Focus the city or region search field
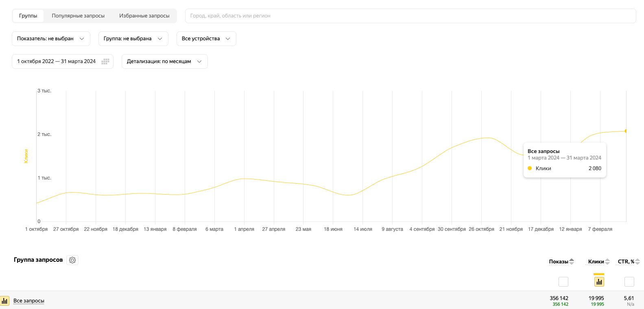The height and width of the screenshot is (309, 644). [x=410, y=16]
